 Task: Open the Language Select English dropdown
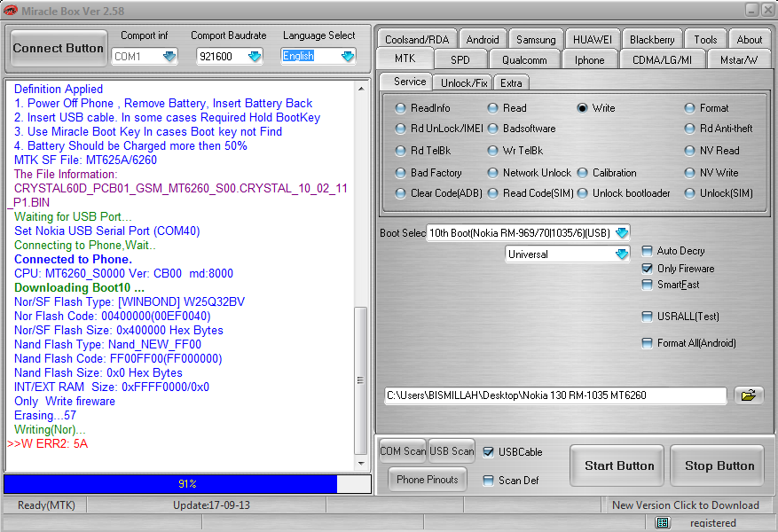348,56
